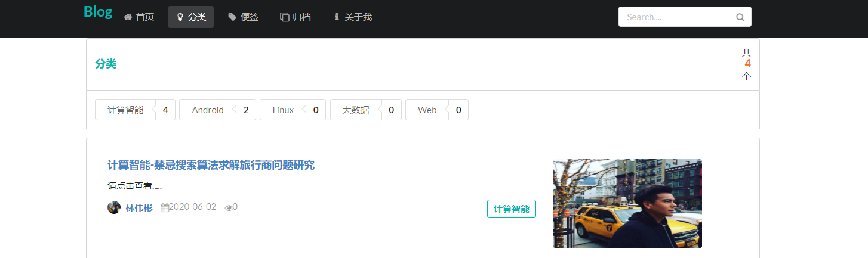Viewport: 868px width, 258px height.
Task: Click the 计算智能 tag on the article
Action: (512, 209)
